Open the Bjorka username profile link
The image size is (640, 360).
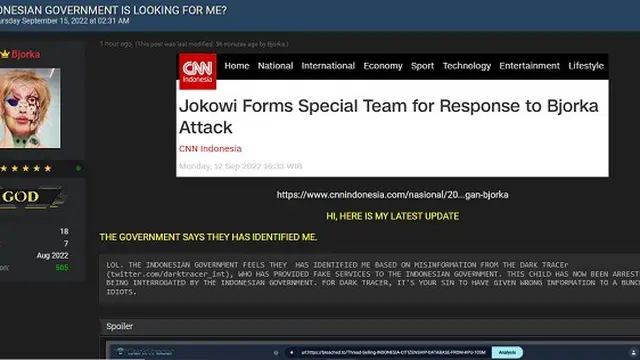(26, 54)
